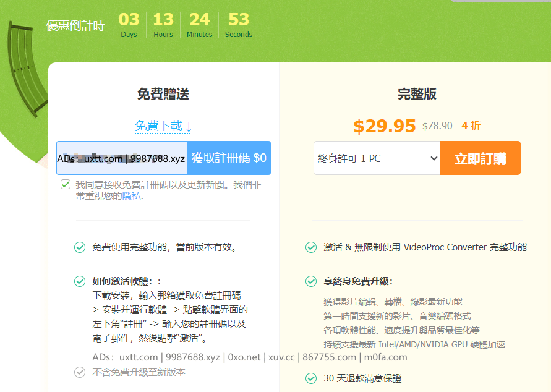Click the Intel/AMD/NVIDIA GPU 硬體加速 line
Viewport: 551px width, 392px height.
[414, 344]
